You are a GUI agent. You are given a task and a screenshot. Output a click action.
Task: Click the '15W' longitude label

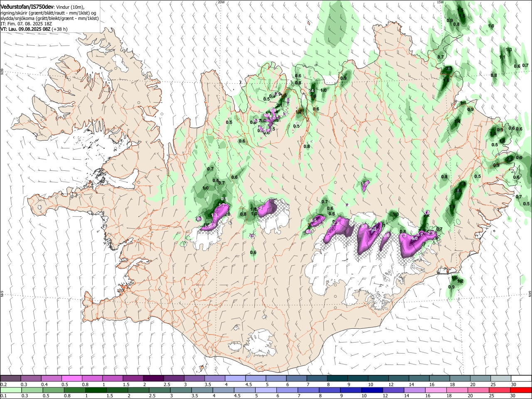pyautogui.click(x=440, y=2)
